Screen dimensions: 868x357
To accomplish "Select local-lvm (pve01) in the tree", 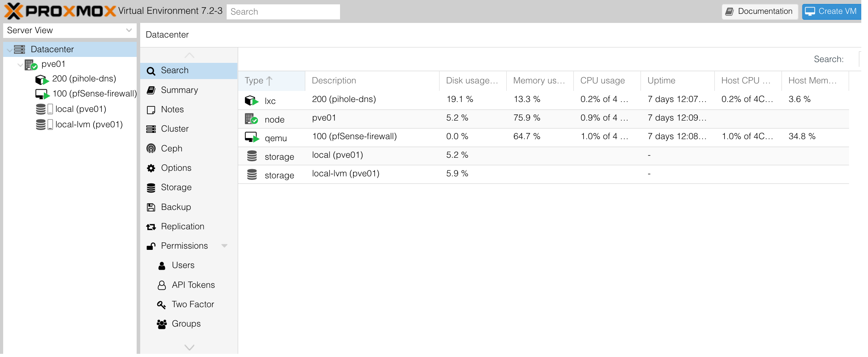I will point(89,125).
